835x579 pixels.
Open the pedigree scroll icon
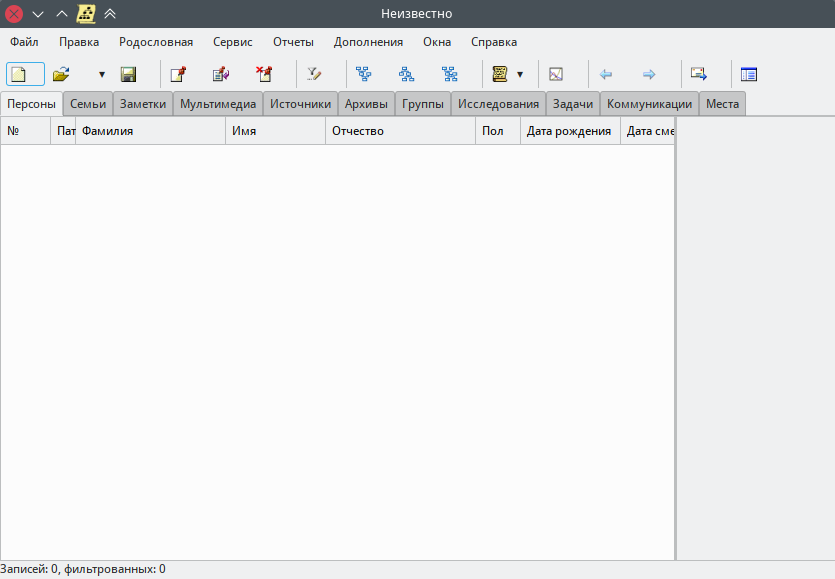(x=500, y=74)
